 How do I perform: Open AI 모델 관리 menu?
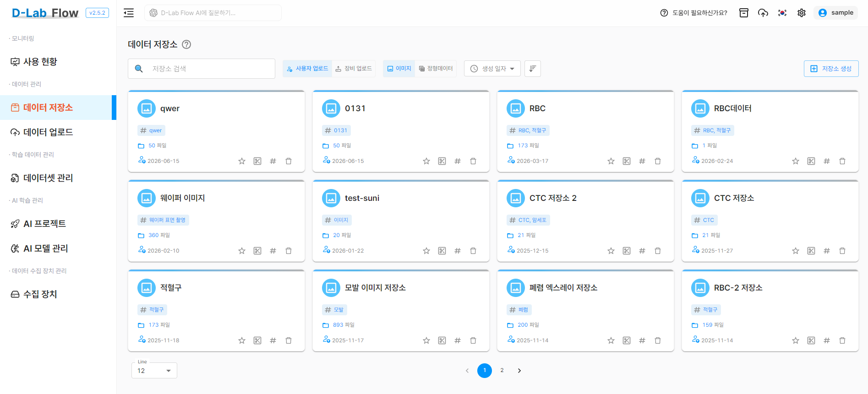tap(58, 248)
